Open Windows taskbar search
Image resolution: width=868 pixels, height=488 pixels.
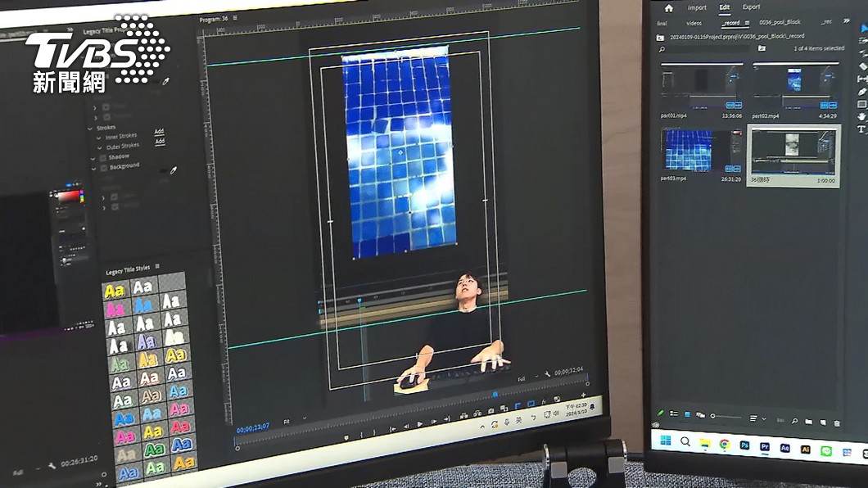pyautogui.click(x=685, y=441)
